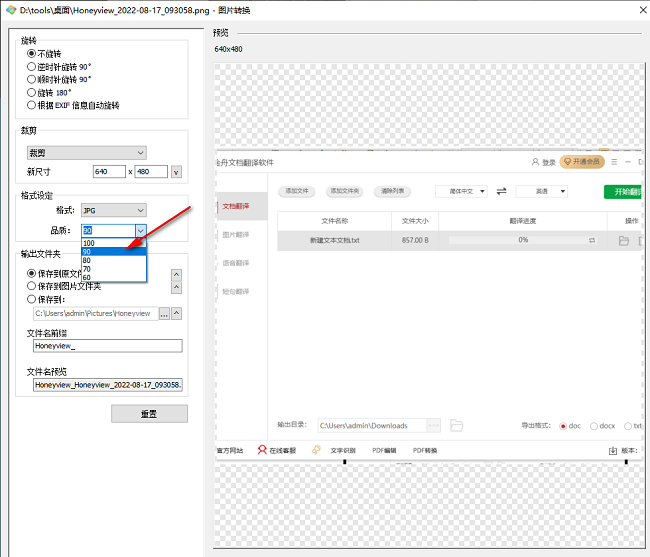Enable rotation based on EXIF information
Viewport: 650px width, 557px height.
click(73, 105)
